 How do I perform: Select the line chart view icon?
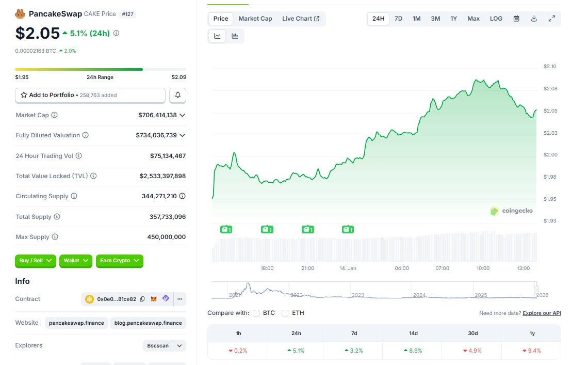pyautogui.click(x=217, y=36)
